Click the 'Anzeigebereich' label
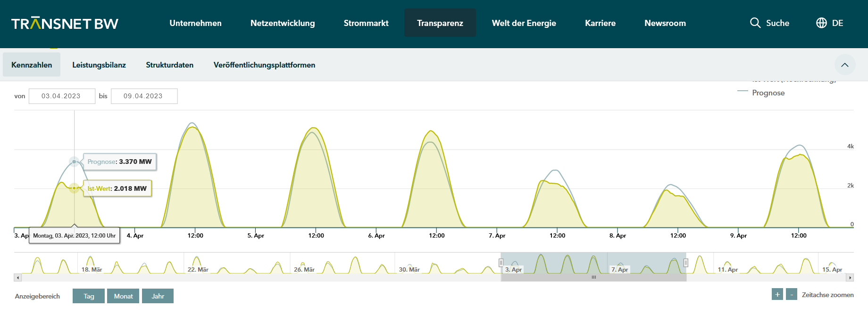Viewport: 868px width, 316px height. (37, 296)
